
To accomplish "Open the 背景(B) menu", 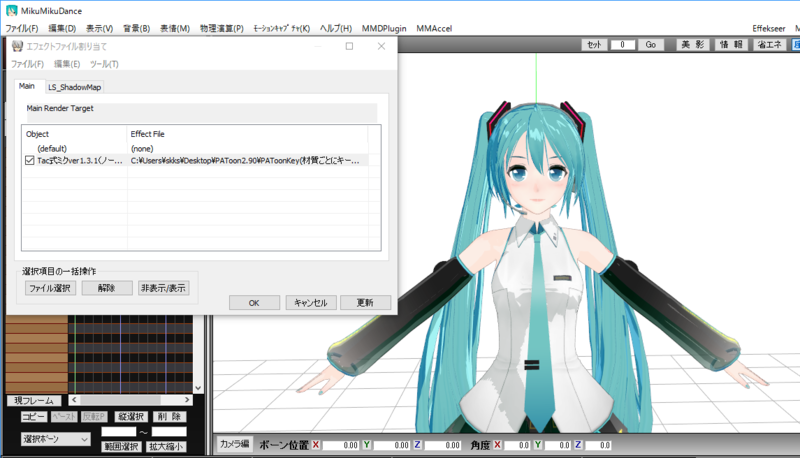I will tap(136, 29).
